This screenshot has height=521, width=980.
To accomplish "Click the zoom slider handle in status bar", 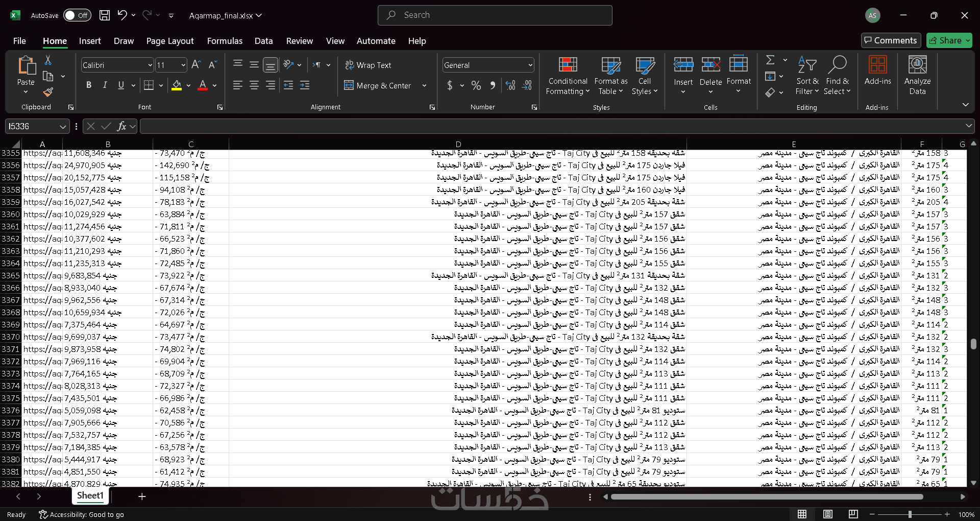I will 910,514.
